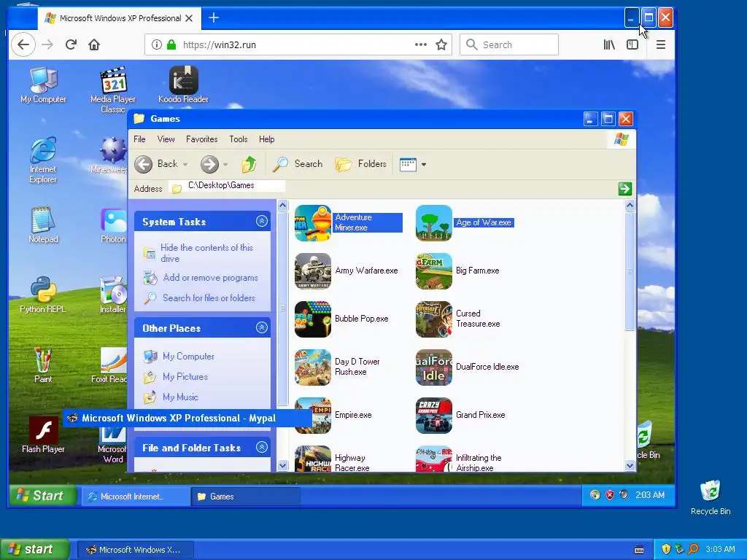Go up one folder level
This screenshot has height=560, width=747.
click(248, 164)
